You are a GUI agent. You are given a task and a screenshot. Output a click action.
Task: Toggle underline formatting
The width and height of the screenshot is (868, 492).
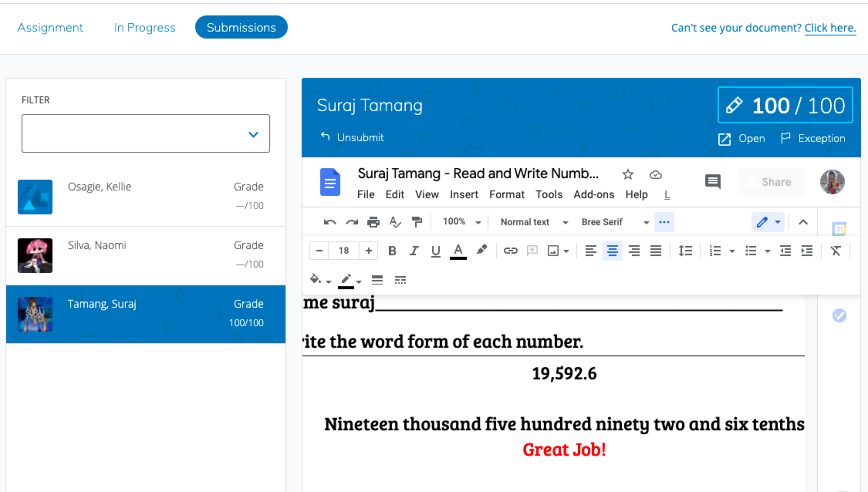(435, 251)
